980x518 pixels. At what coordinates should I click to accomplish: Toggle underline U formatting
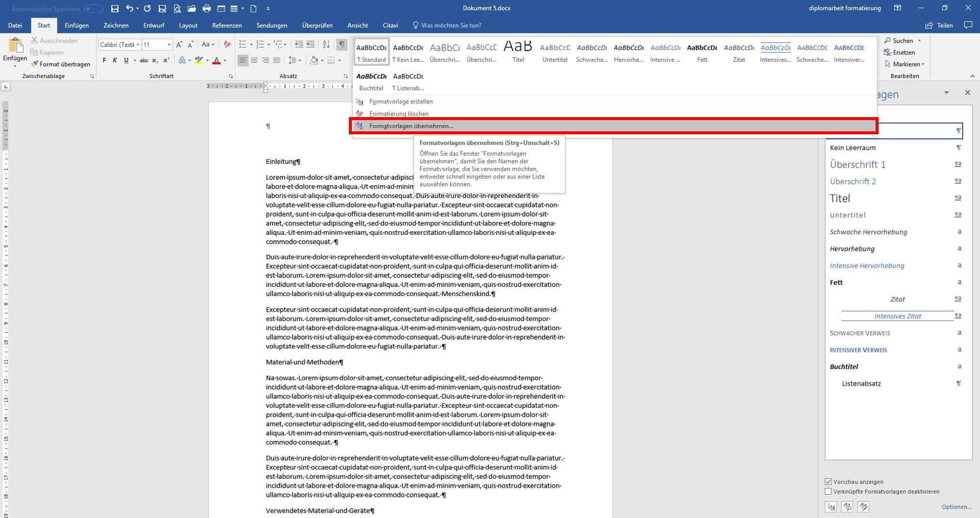click(x=126, y=60)
